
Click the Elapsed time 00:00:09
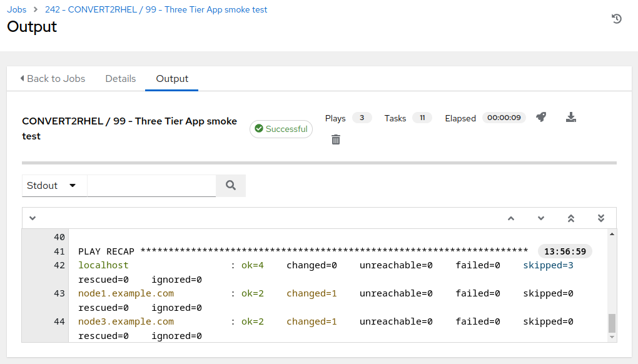pos(504,118)
